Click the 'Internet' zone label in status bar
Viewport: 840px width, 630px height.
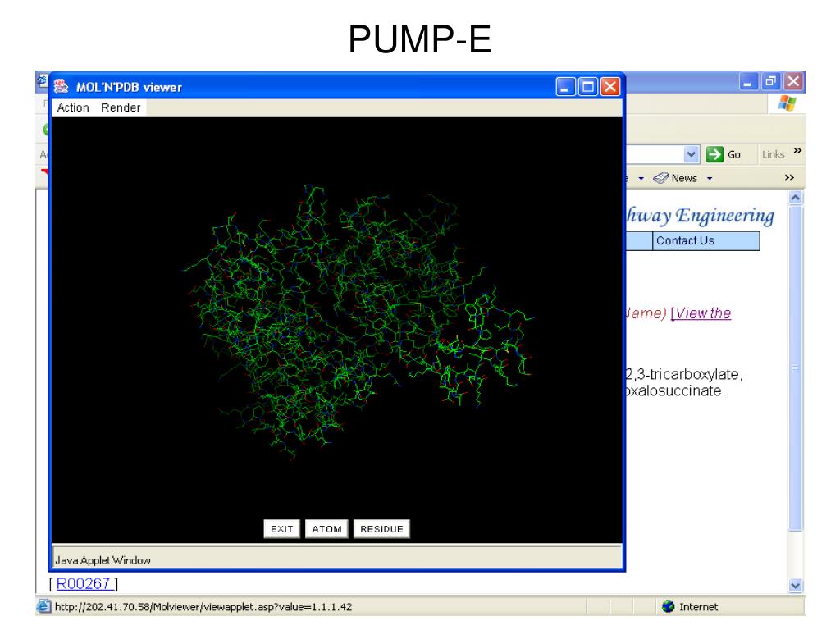tap(699, 607)
